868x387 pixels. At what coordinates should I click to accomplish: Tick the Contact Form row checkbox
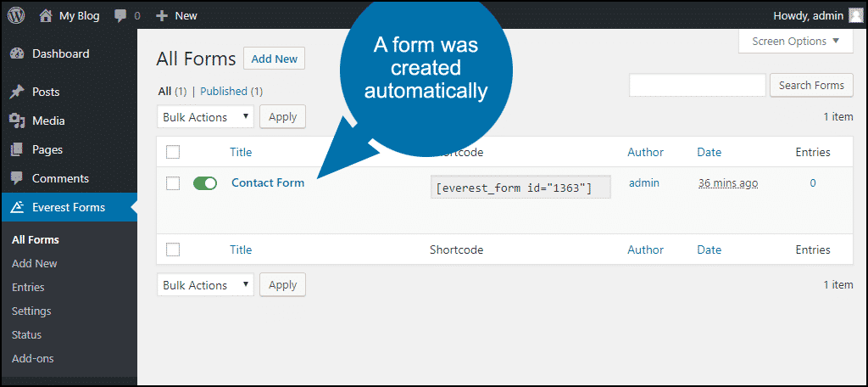(x=173, y=183)
